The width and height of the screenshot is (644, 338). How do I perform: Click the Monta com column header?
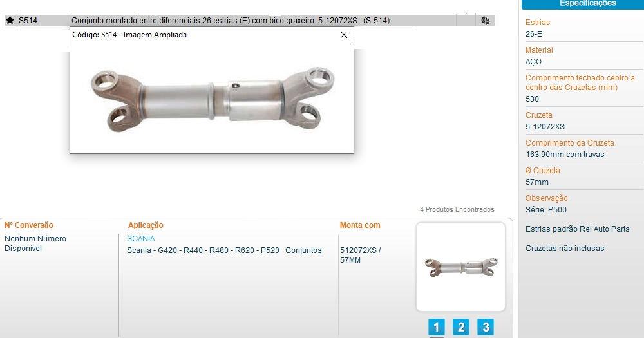pos(360,225)
